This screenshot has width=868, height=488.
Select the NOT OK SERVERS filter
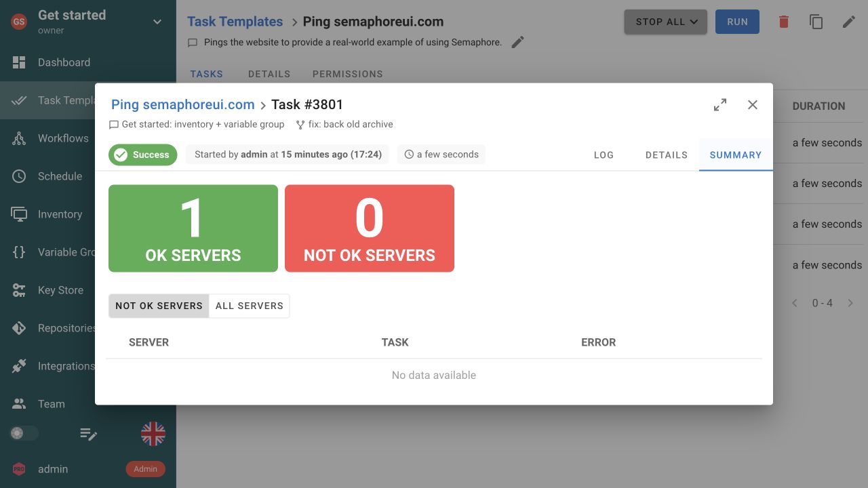[x=159, y=306]
